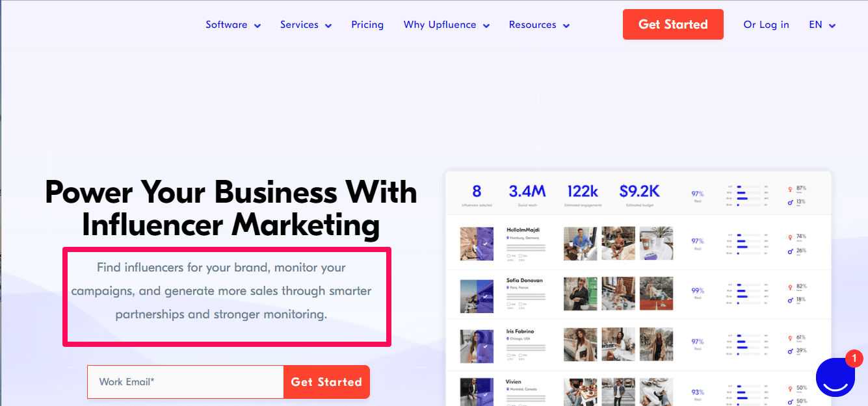Click the female gender icon for Sofia Donovan
This screenshot has height=406, width=868.
point(790,286)
